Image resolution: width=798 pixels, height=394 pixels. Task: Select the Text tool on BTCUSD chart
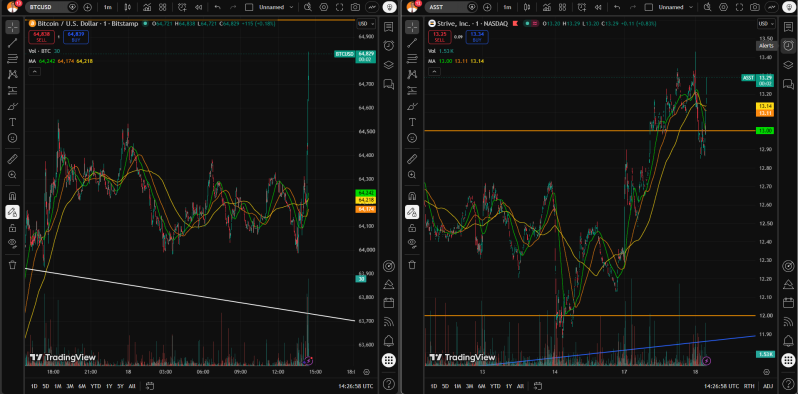[x=13, y=122]
